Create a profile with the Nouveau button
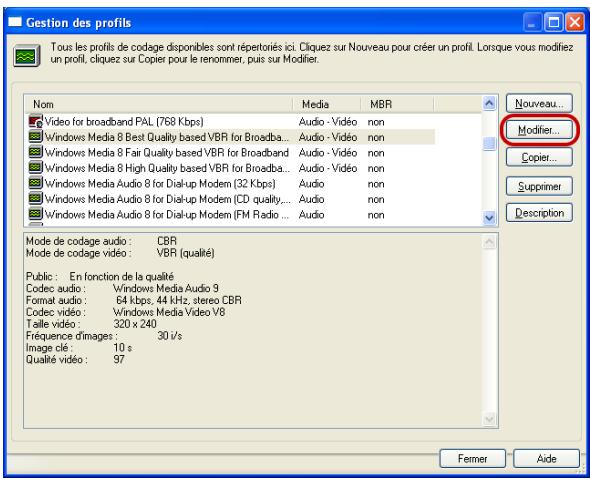This screenshot has width=590, height=479. [x=539, y=103]
